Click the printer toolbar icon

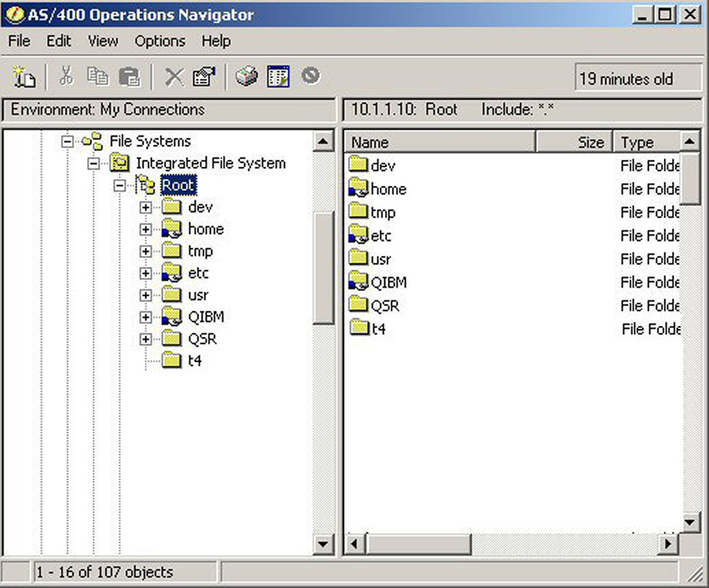247,77
